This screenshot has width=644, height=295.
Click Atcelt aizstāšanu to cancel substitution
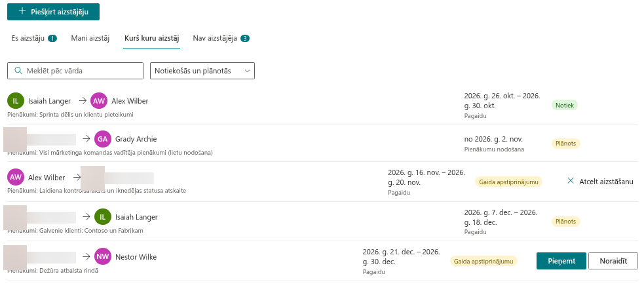pyautogui.click(x=600, y=181)
